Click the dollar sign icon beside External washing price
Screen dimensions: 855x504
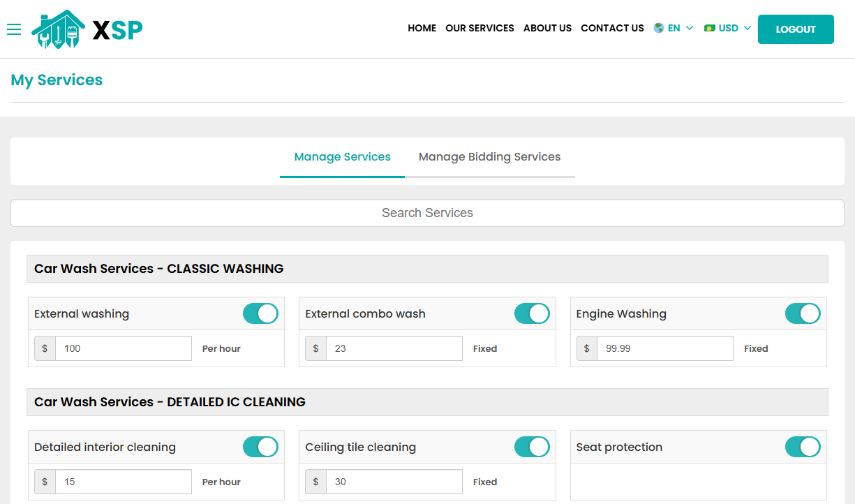[x=44, y=348]
